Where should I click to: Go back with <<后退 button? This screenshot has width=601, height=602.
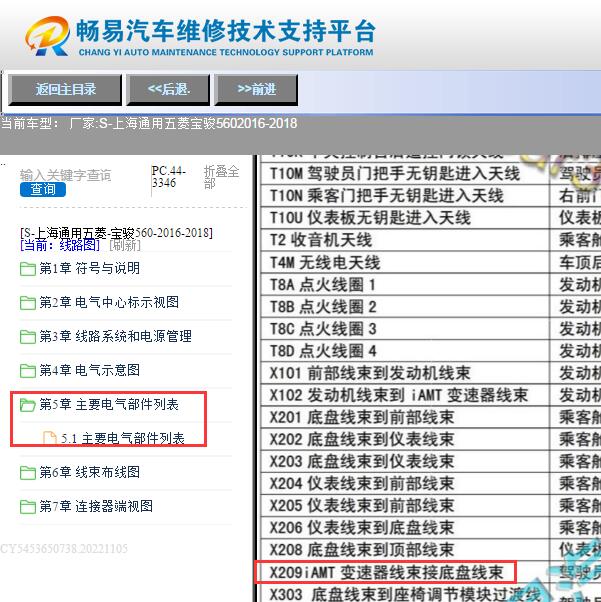click(168, 89)
